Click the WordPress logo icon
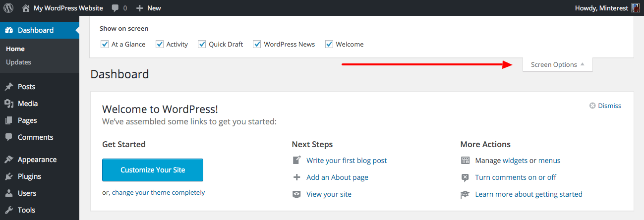The width and height of the screenshot is (644, 220). click(8, 8)
